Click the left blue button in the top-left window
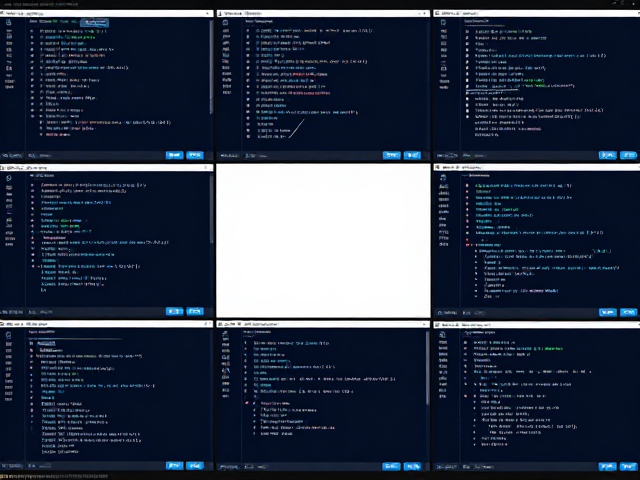640x480 pixels. pos(174,155)
